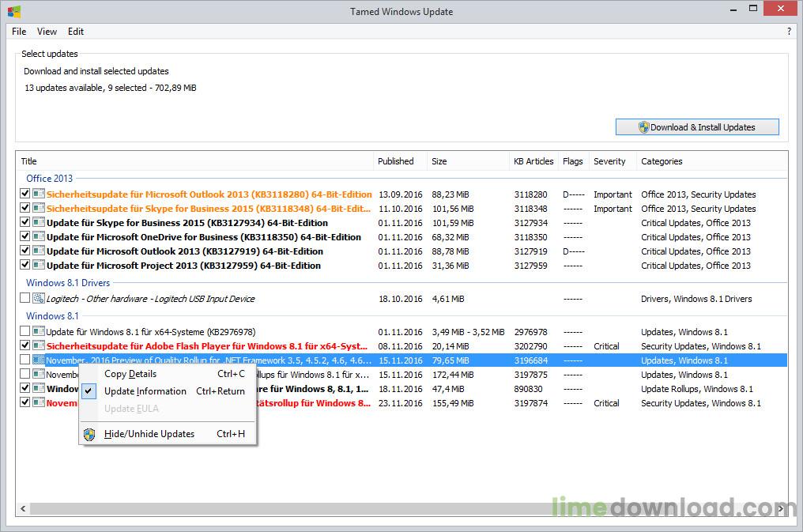Sort by the Published column header
Viewport: 803px width, 532px height.
coord(400,161)
